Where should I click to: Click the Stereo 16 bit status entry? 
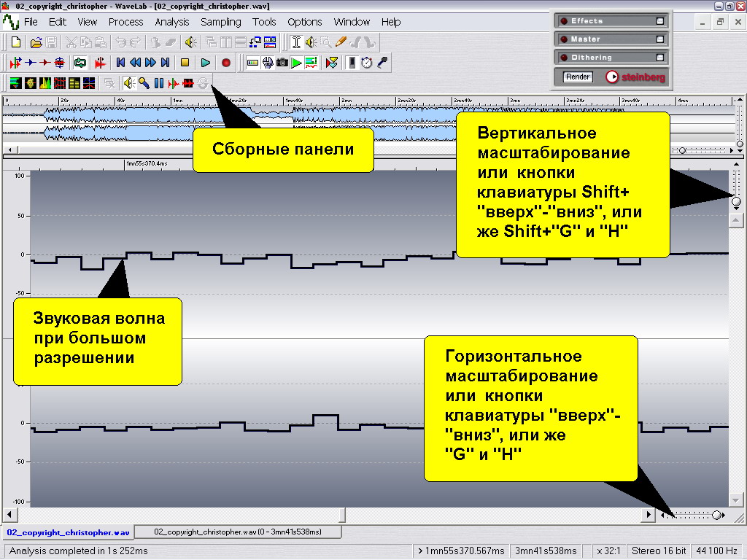659,551
